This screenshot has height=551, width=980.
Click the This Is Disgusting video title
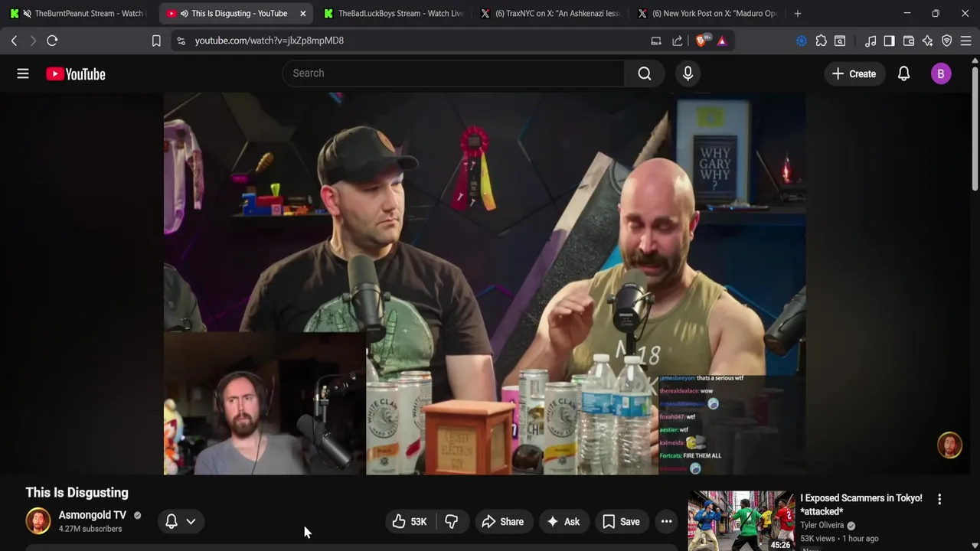[77, 493]
